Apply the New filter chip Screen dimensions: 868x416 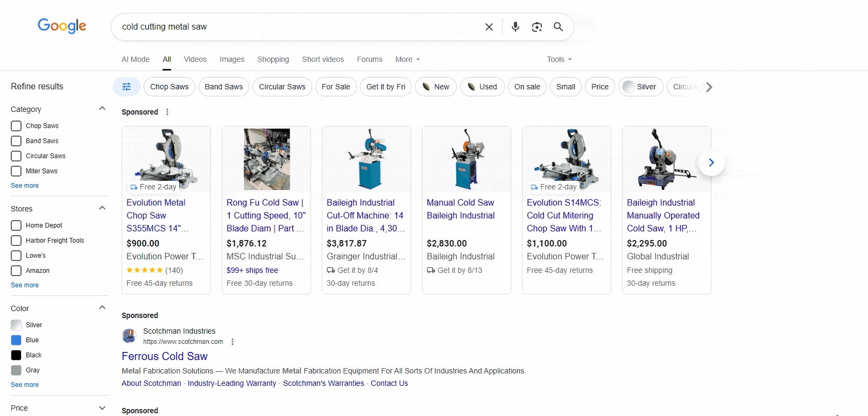pos(436,87)
